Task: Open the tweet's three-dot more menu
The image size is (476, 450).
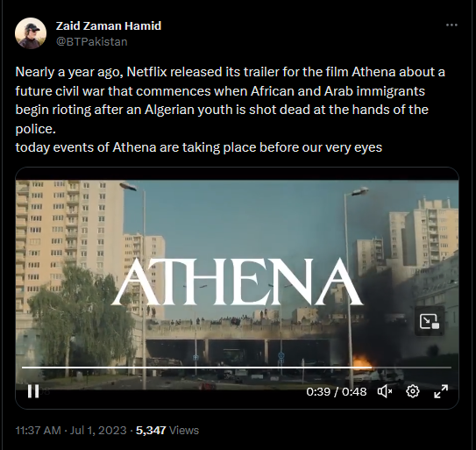Action: pyautogui.click(x=451, y=25)
